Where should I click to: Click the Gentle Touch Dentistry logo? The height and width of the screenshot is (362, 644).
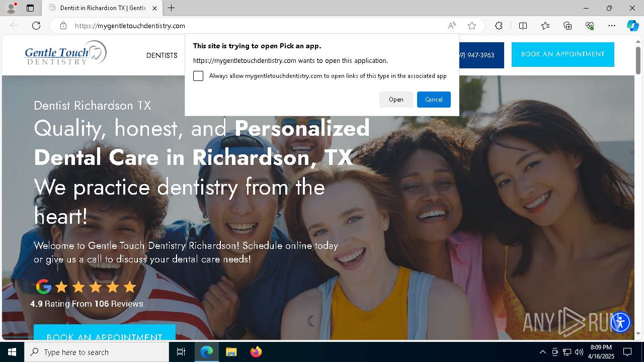(x=66, y=53)
